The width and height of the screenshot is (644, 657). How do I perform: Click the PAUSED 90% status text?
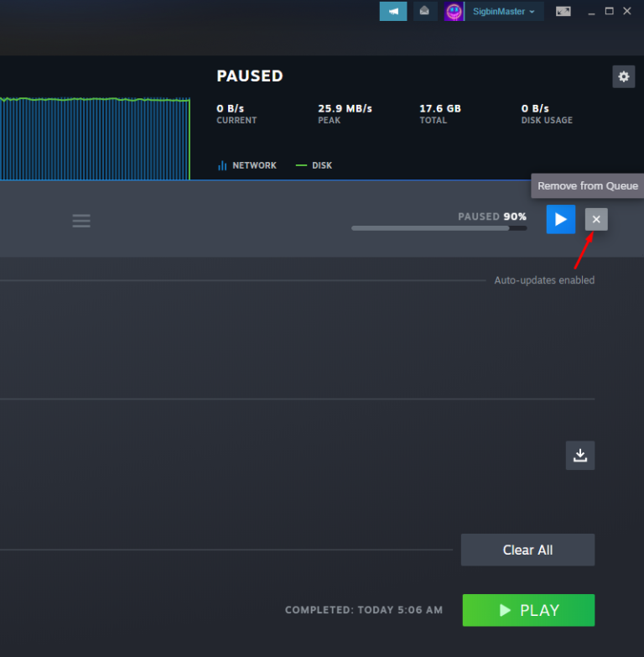[x=492, y=216]
